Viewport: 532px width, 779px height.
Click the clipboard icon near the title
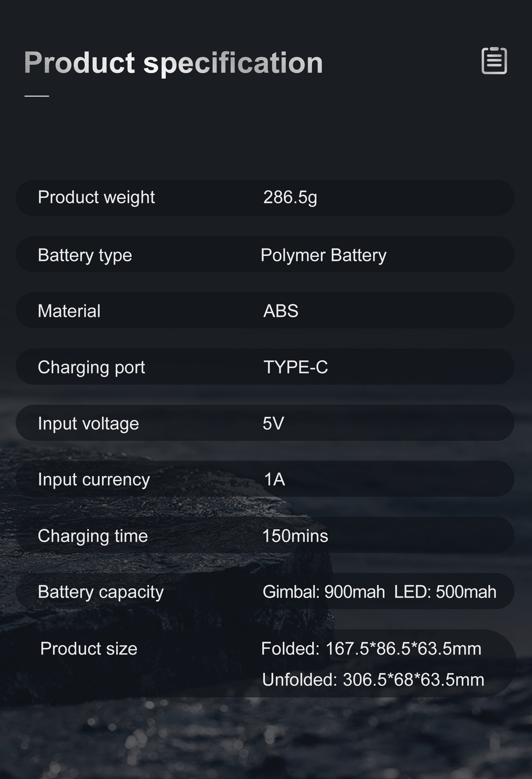point(494,61)
